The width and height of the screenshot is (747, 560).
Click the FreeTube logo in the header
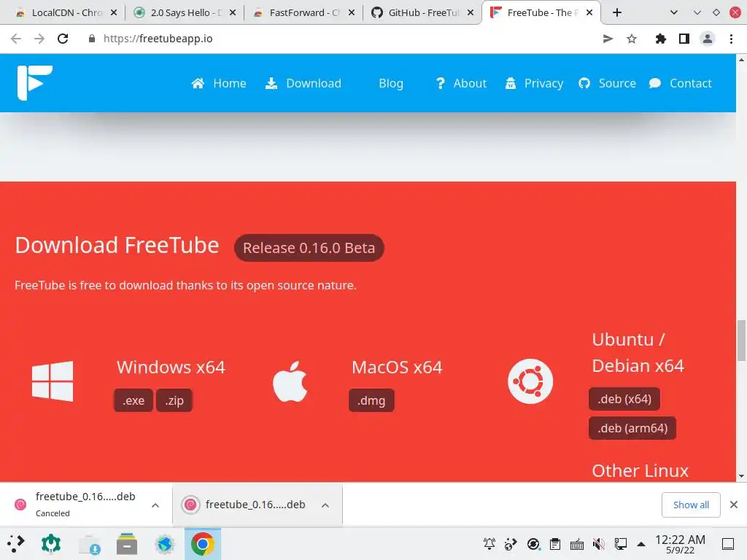[x=35, y=83]
